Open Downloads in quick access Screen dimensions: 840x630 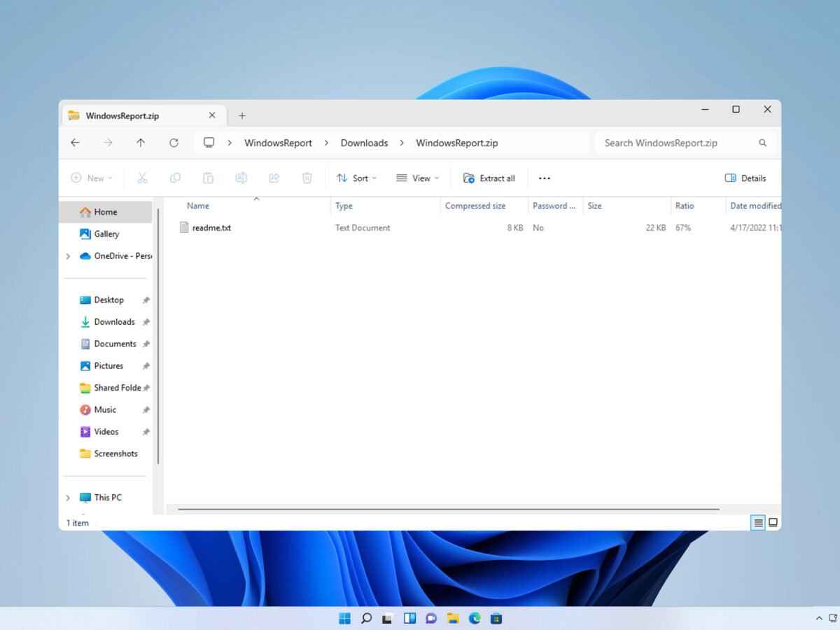click(x=108, y=322)
